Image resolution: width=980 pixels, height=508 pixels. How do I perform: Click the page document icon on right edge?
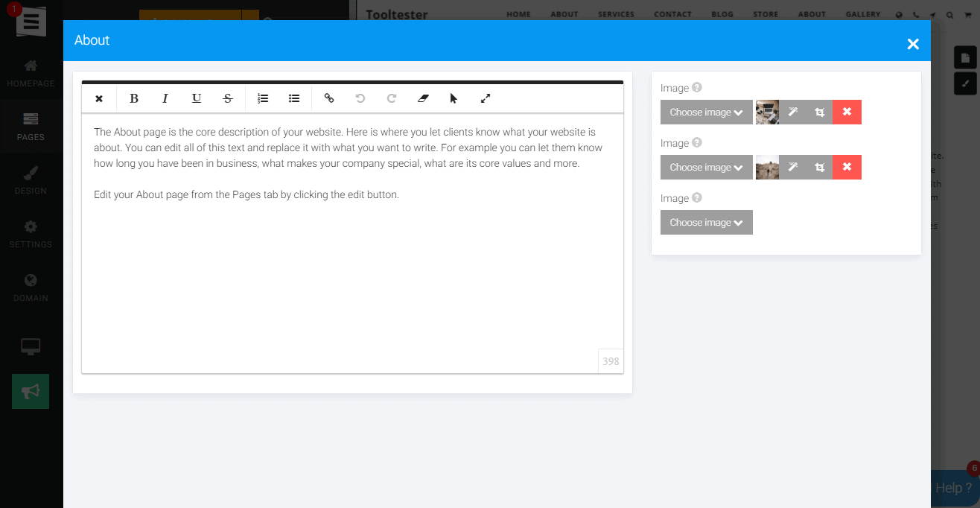pyautogui.click(x=965, y=58)
